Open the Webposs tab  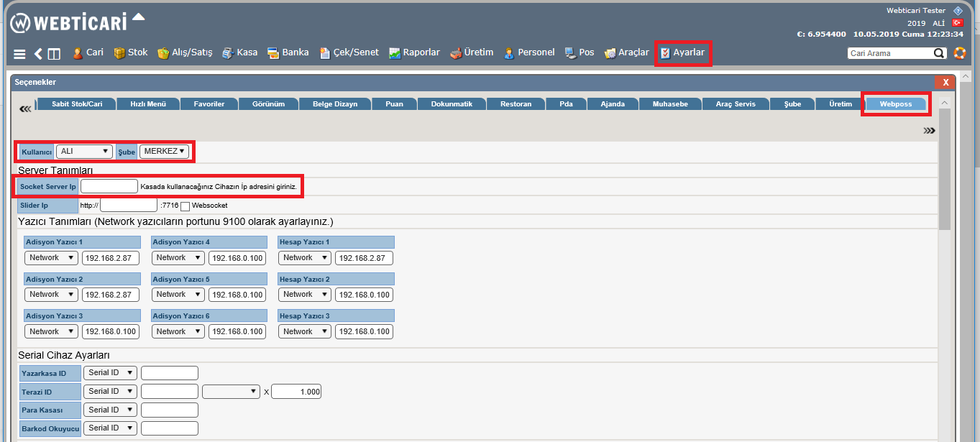(895, 104)
